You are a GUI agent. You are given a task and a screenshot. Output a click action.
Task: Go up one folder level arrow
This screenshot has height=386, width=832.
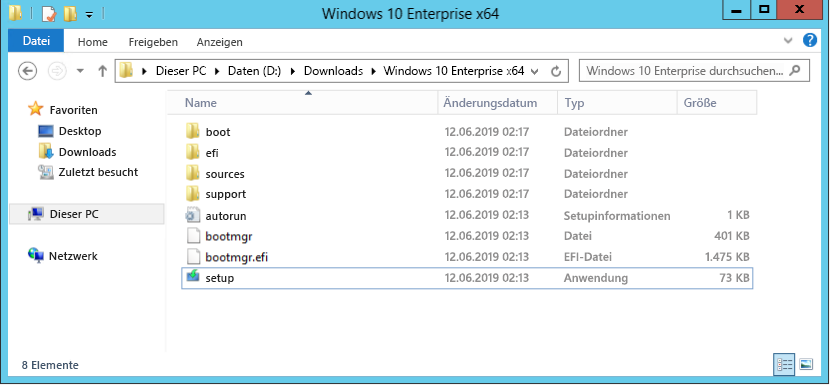(103, 71)
